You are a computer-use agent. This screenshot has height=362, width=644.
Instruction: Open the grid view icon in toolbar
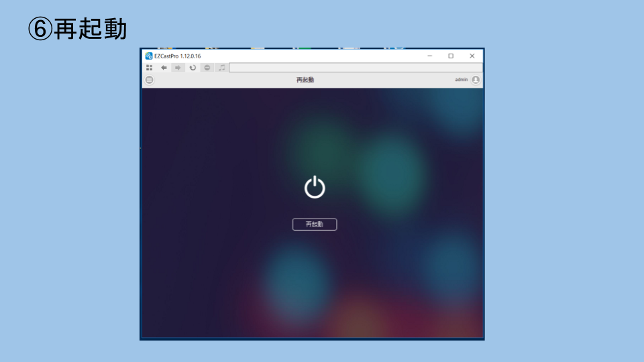pyautogui.click(x=150, y=68)
